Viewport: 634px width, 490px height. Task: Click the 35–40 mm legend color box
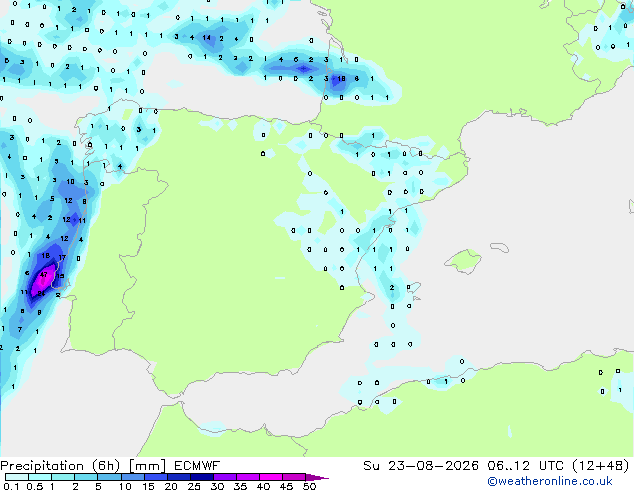[x=247, y=477]
